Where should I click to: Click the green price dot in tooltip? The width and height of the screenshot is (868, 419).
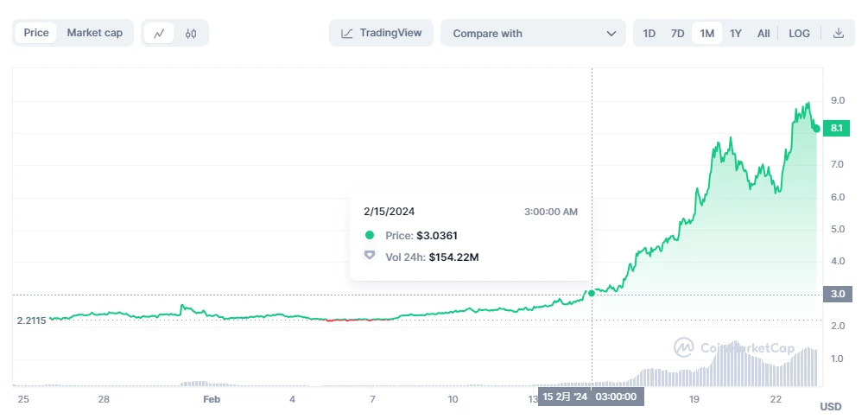point(370,235)
